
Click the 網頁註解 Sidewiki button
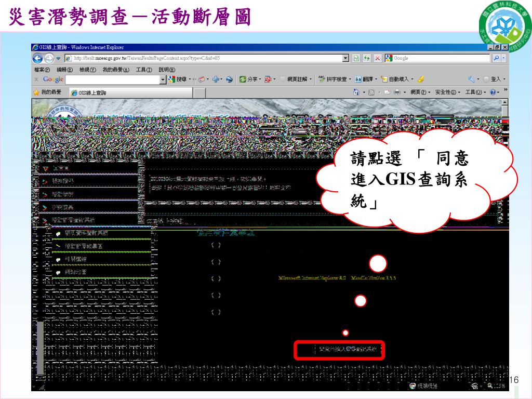(294, 79)
